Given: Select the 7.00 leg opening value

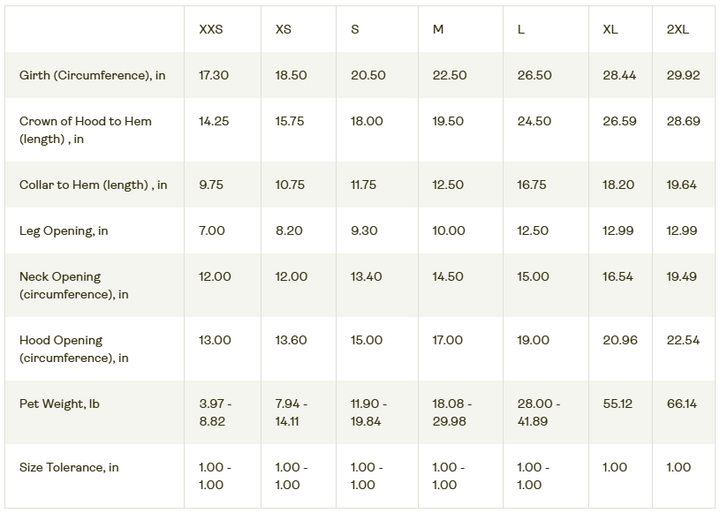Looking at the screenshot, I should click(x=212, y=231).
